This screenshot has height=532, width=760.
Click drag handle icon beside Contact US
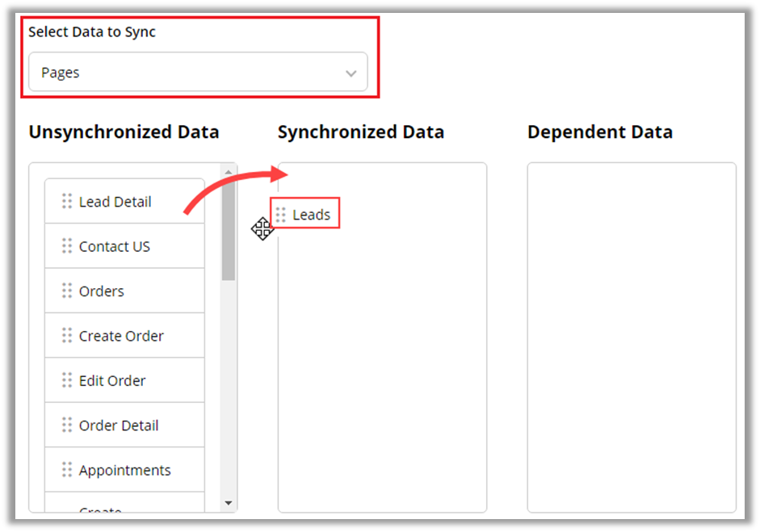coord(67,246)
